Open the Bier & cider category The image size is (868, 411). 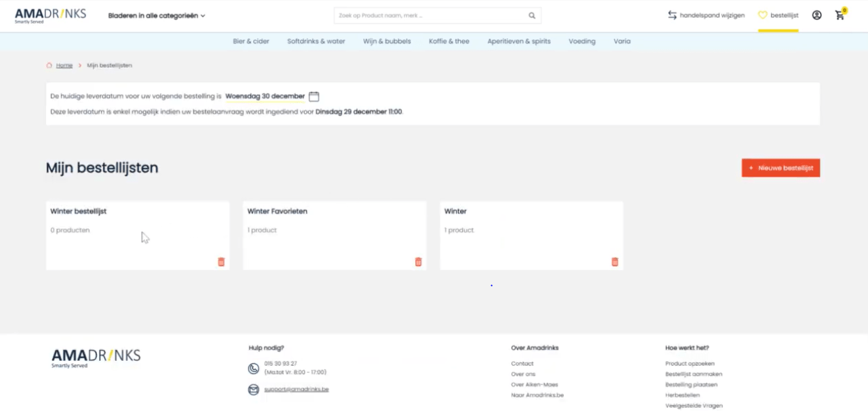(x=251, y=41)
